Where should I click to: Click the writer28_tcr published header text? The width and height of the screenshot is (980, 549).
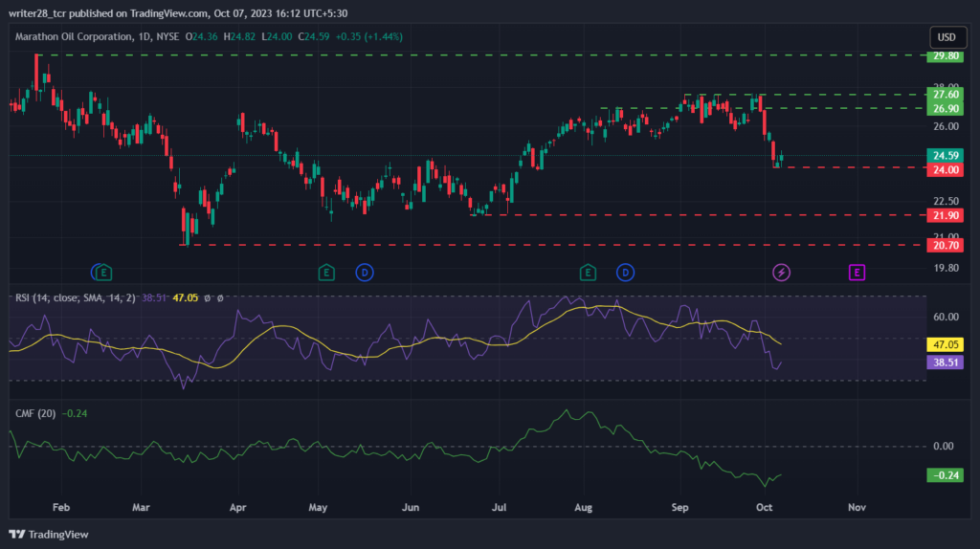177,13
